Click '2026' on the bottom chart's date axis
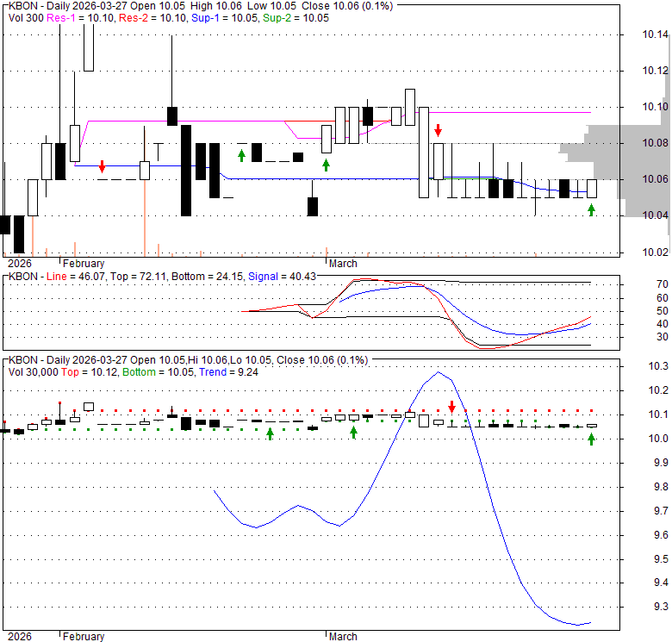Image resolution: width=672 pixels, height=642 pixels. tap(20, 637)
